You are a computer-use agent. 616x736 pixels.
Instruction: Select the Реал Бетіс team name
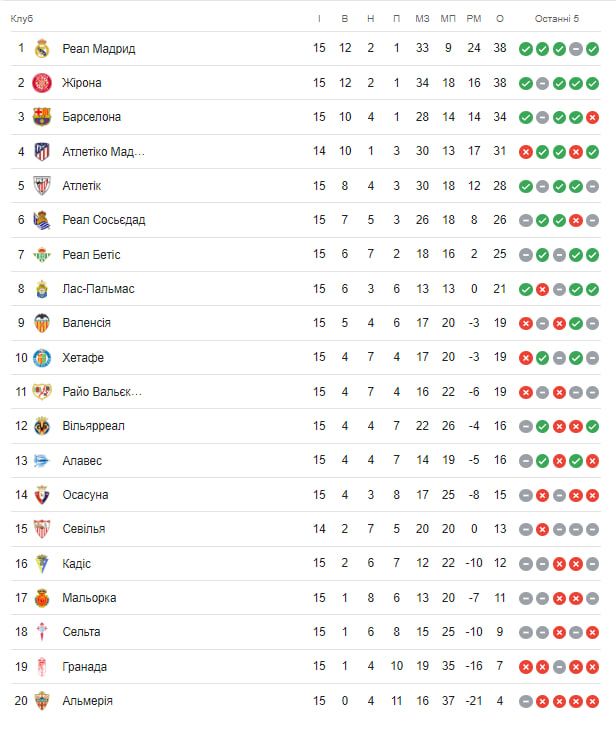click(x=91, y=255)
